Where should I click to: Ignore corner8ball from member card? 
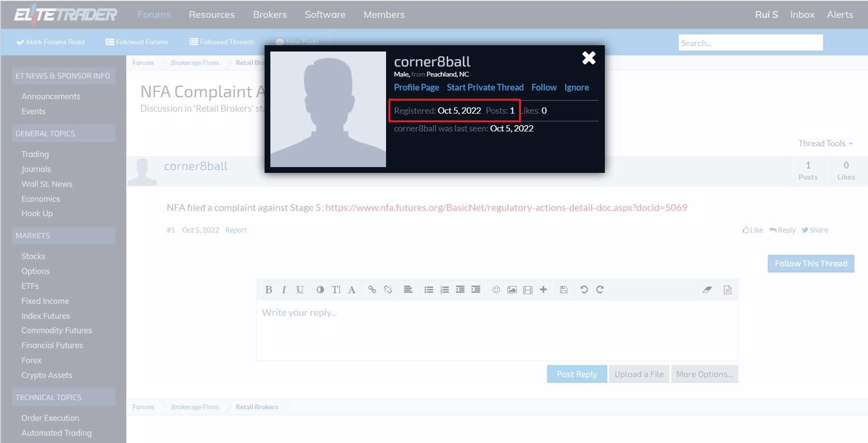(x=577, y=87)
